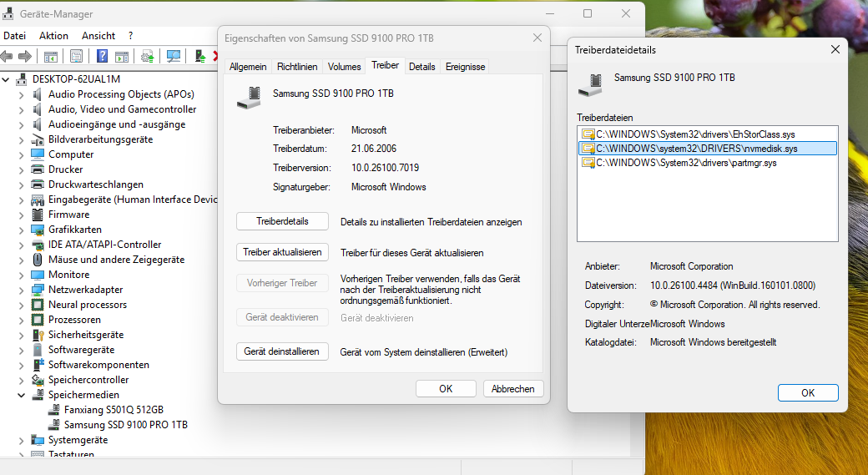Click OK in the Treiberdateidetails window

pyautogui.click(x=808, y=392)
